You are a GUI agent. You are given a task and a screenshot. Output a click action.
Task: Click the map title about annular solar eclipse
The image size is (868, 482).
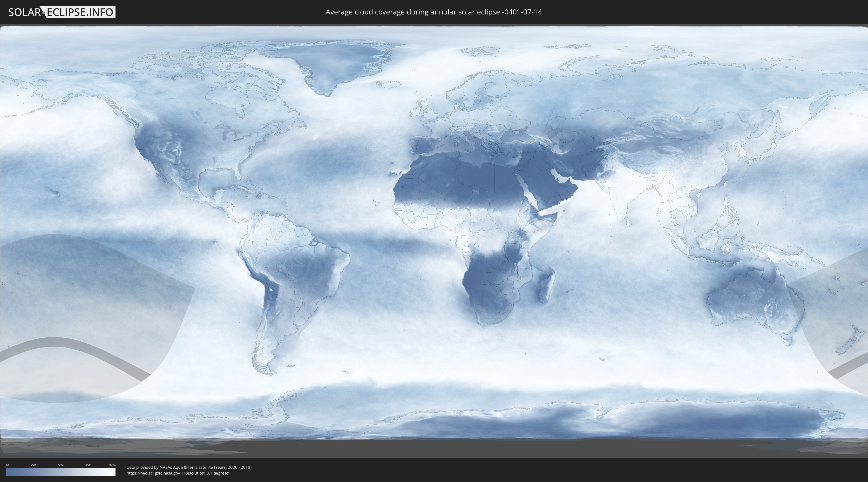click(434, 12)
